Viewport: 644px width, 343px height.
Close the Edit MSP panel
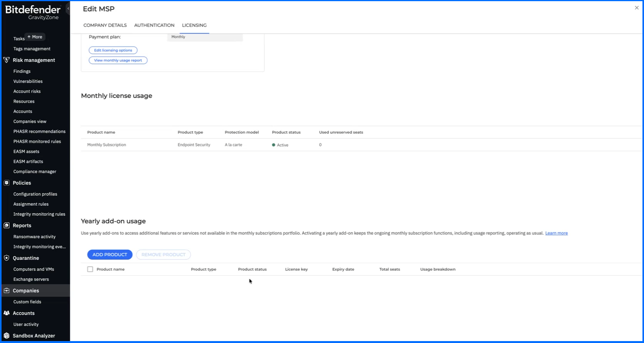click(637, 8)
